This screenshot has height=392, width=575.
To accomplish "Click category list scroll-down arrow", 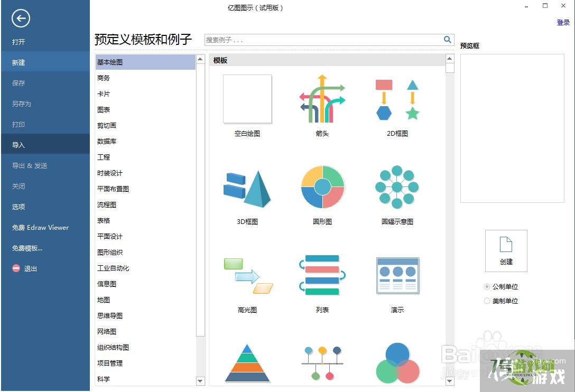I will pos(200,381).
